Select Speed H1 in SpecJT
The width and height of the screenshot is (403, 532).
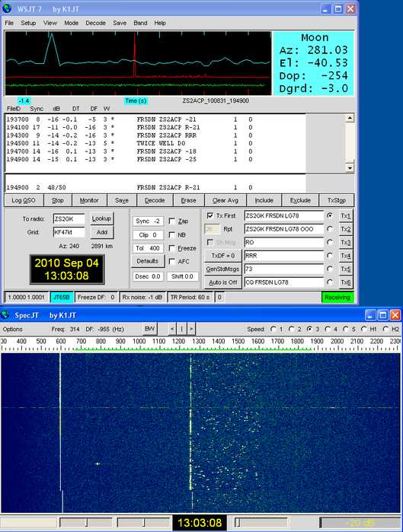[364, 329]
